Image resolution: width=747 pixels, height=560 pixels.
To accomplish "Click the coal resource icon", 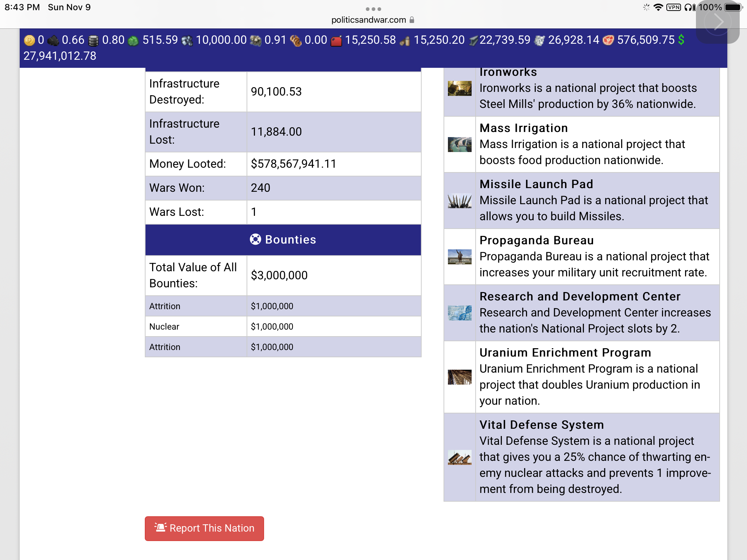I will pyautogui.click(x=53, y=40).
